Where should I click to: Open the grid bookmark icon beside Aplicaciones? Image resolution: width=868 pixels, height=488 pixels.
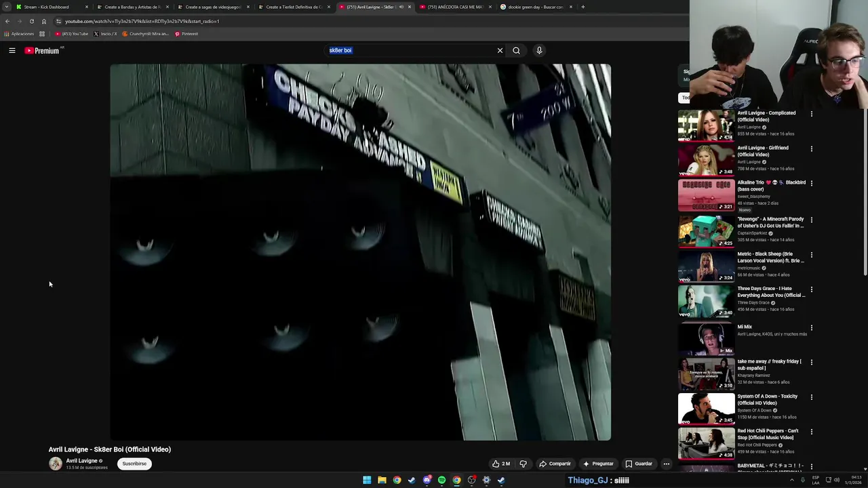coord(42,34)
